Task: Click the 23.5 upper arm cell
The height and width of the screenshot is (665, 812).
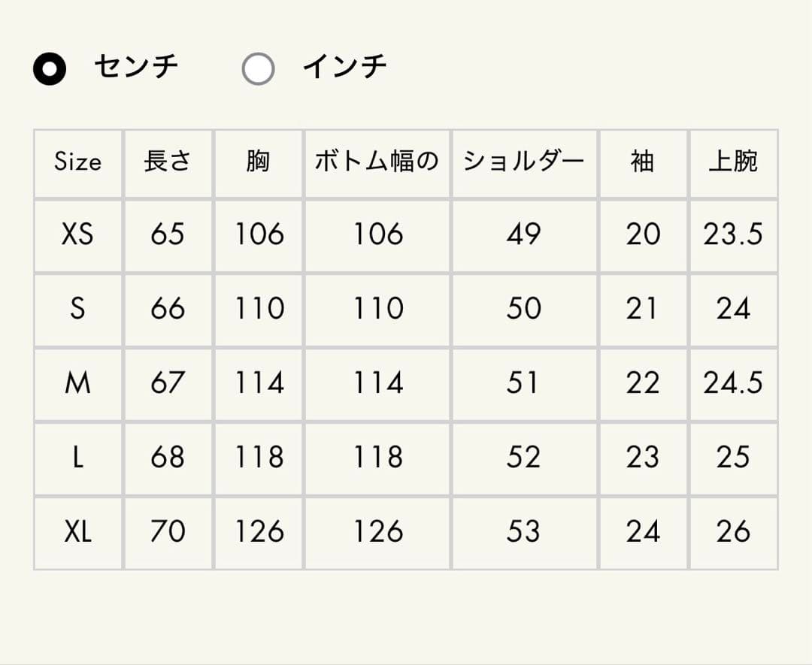Action: (733, 235)
